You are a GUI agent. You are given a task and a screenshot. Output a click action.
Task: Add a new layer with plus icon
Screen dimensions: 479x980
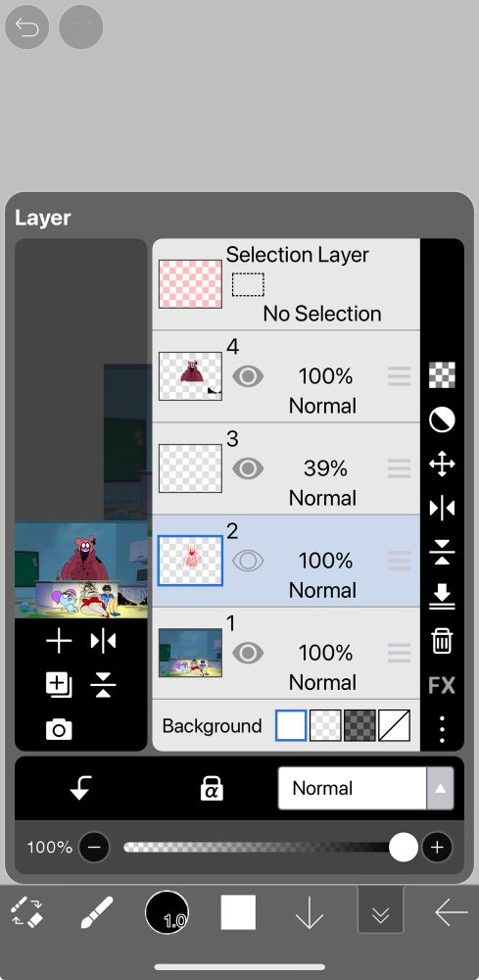59,642
